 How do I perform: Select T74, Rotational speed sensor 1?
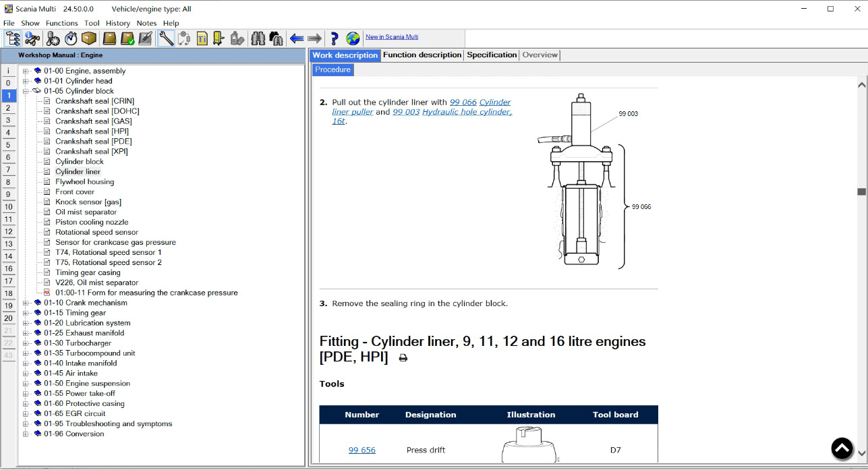[x=109, y=253]
